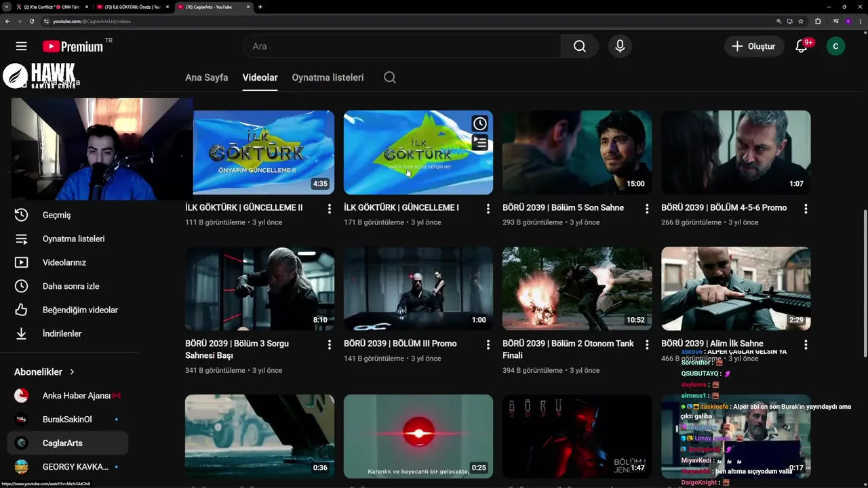Click the browser address bar URL
This screenshot has height=488, width=868.
pos(92,21)
